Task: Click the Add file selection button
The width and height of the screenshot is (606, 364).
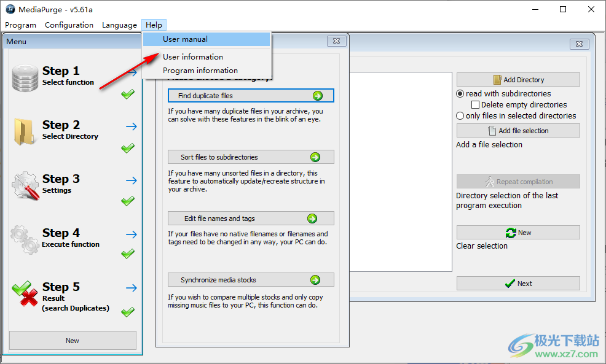Action: click(518, 131)
